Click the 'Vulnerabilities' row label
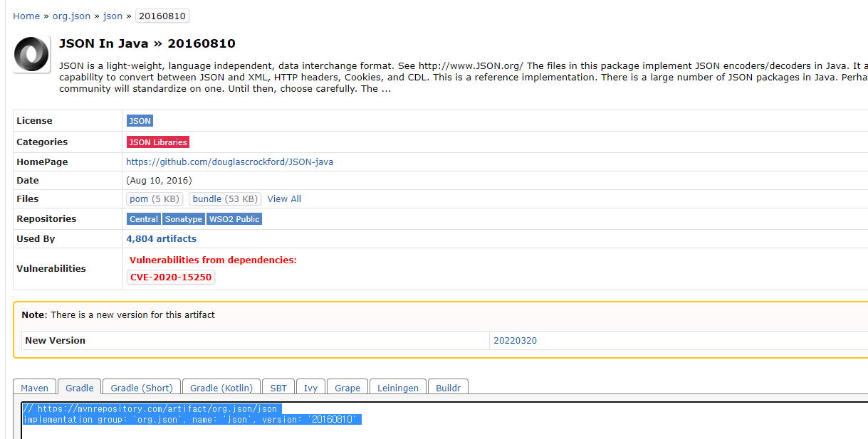 click(x=51, y=269)
